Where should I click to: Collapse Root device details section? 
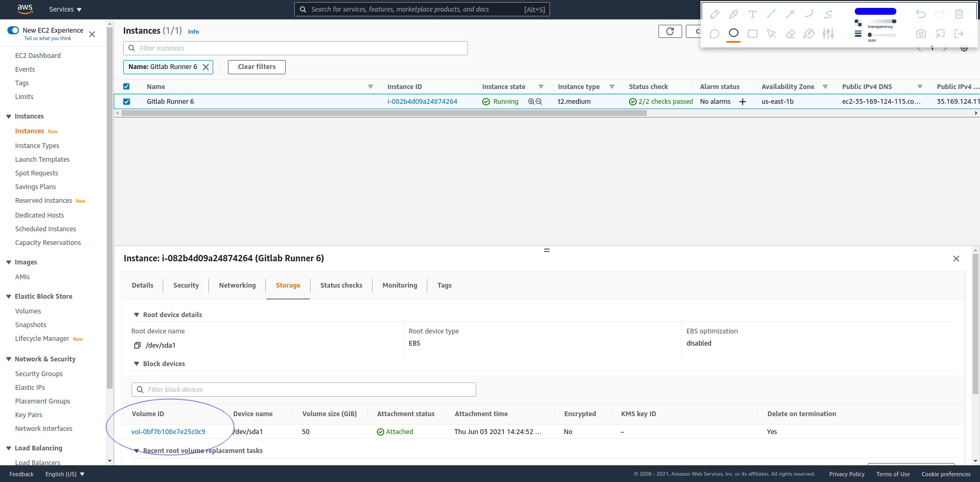point(136,314)
